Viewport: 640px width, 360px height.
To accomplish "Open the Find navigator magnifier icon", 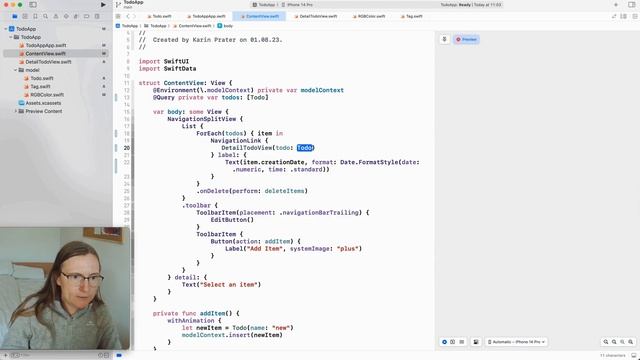I will pos(45,16).
